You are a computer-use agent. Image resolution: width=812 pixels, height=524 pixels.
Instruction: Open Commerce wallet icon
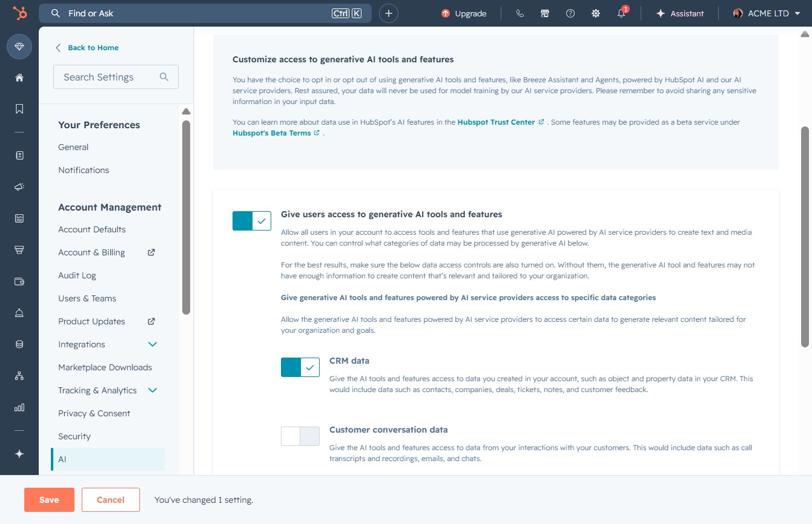point(19,281)
